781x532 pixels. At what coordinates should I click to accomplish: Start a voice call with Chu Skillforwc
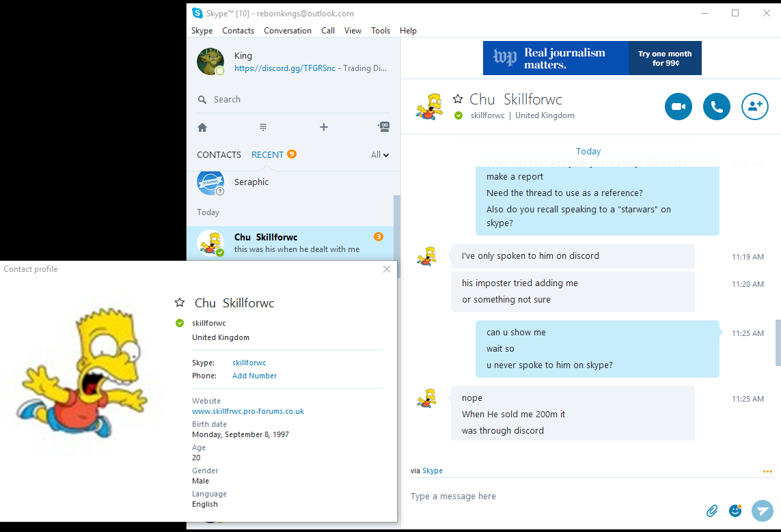(x=716, y=107)
